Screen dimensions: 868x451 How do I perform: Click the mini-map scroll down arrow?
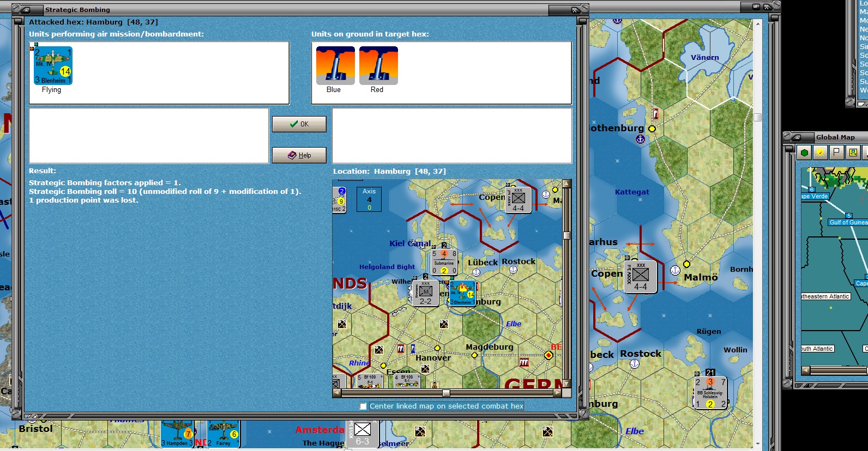click(x=567, y=384)
